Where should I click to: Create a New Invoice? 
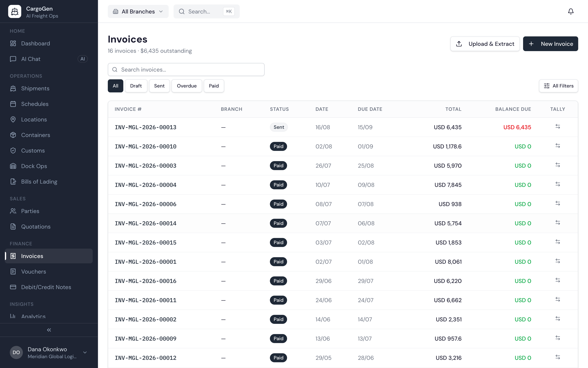551,44
